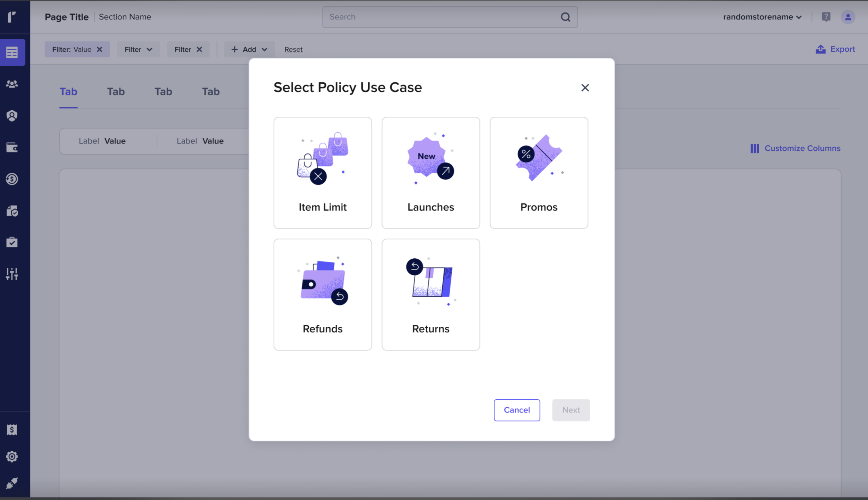Screen dimensions: 868x500
Task: Open the Add filter dropdown
Action: (x=249, y=49)
